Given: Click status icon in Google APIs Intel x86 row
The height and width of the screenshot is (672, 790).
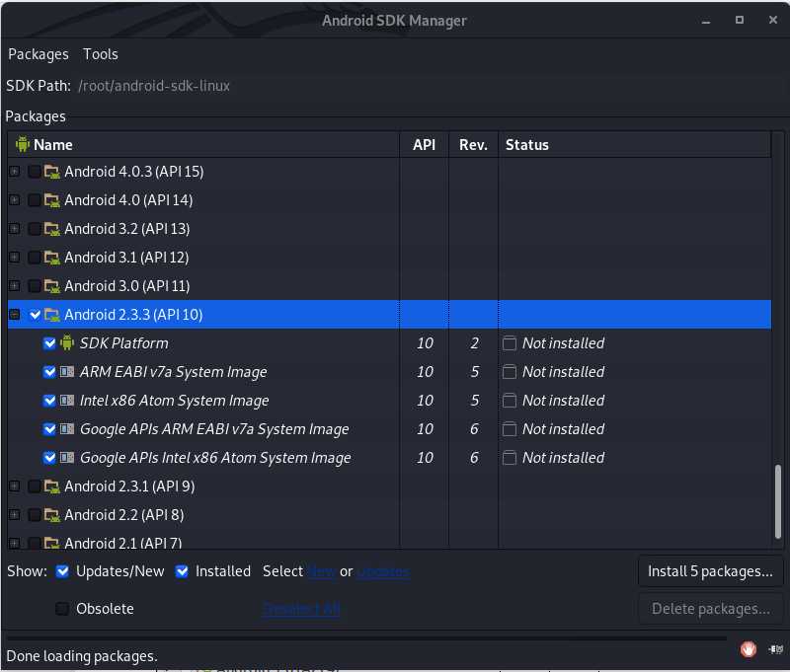Looking at the screenshot, I should click(510, 458).
